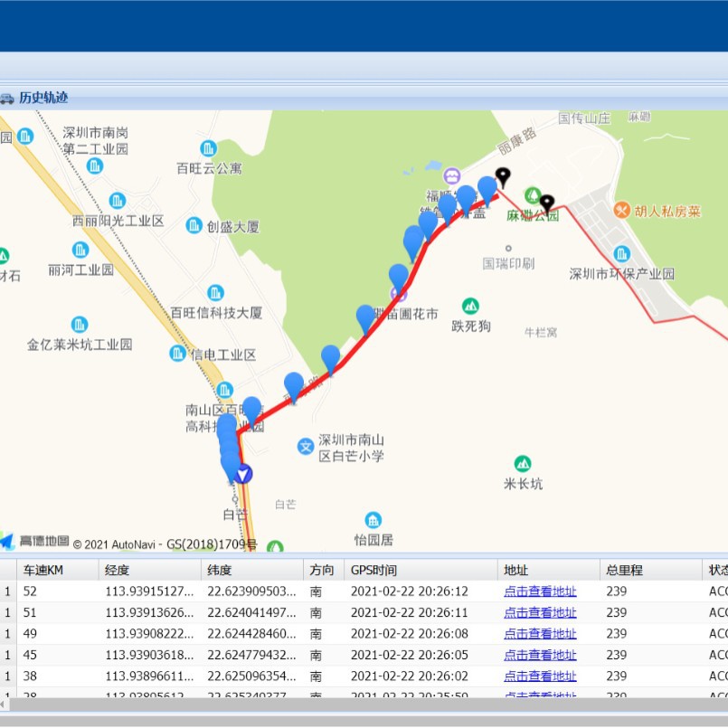
Task: Click the car icon beside 历史轨迹
Action: click(6, 98)
